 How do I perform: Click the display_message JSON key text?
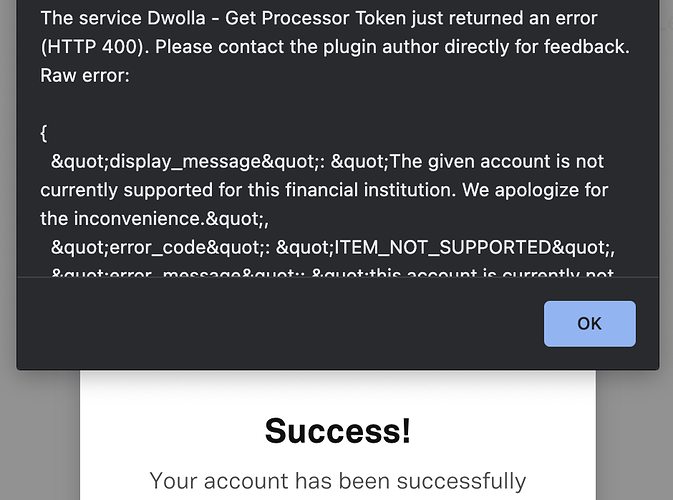coord(188,162)
